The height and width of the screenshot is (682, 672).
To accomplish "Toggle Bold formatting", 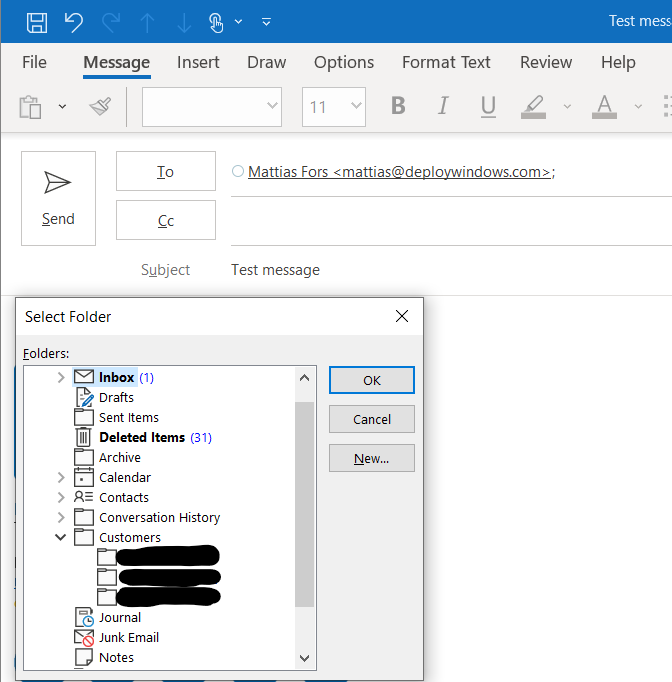I will (x=398, y=106).
